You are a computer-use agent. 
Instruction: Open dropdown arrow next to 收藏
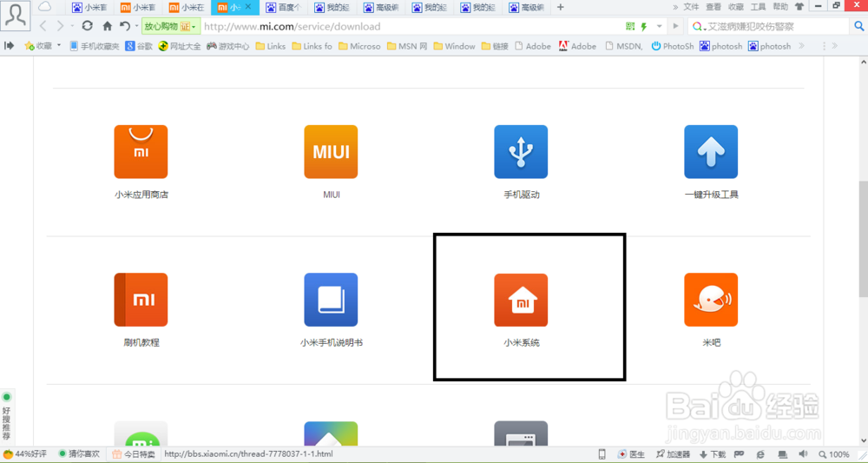coord(59,45)
